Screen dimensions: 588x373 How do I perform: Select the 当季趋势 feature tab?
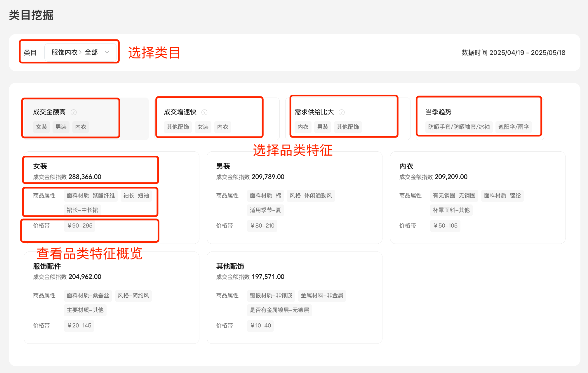coord(439,112)
